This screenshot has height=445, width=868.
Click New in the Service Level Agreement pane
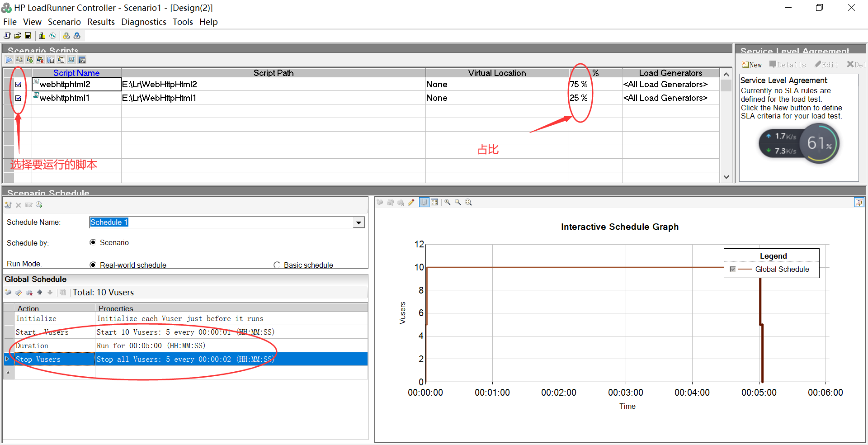[x=752, y=65]
